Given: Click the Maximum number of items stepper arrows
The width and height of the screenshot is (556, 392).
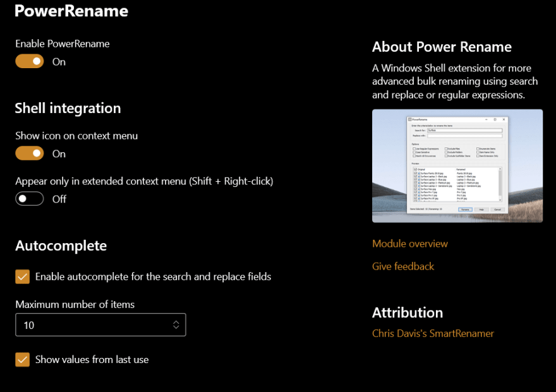Looking at the screenshot, I should click(x=176, y=324).
